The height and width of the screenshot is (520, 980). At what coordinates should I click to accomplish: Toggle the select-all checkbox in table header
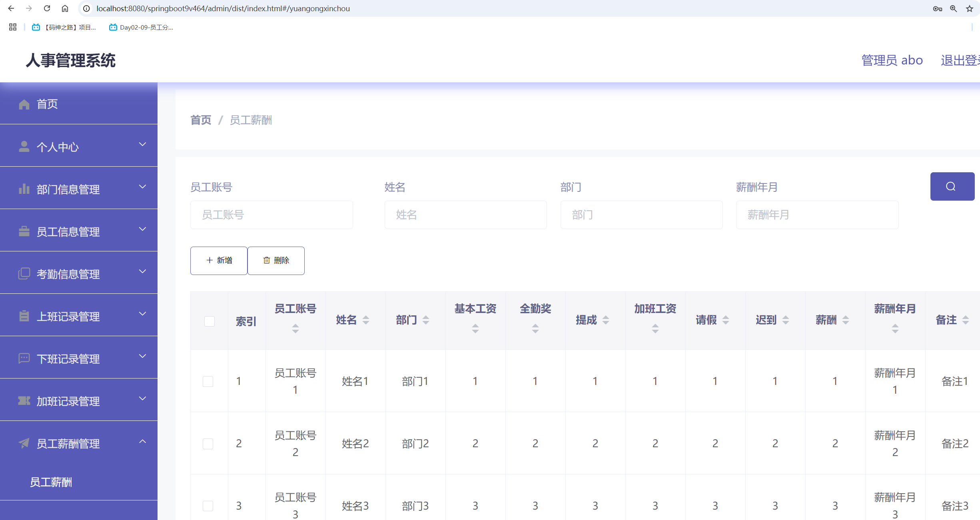209,321
